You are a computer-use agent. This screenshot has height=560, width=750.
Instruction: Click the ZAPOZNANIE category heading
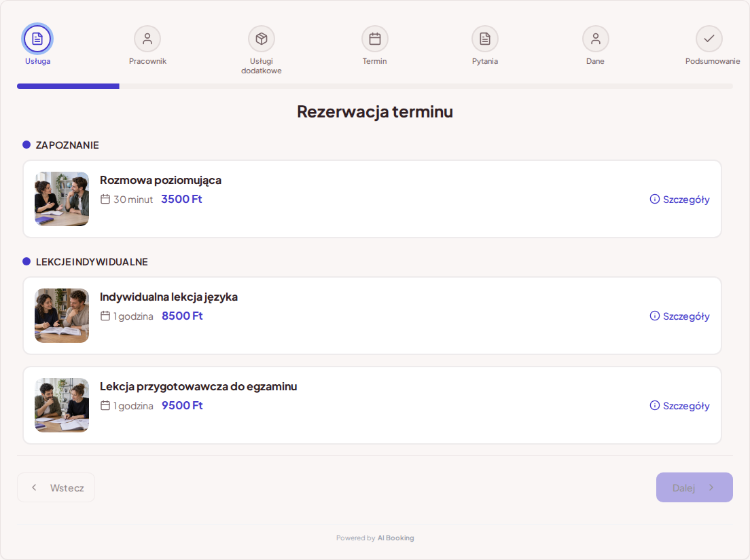click(x=67, y=145)
